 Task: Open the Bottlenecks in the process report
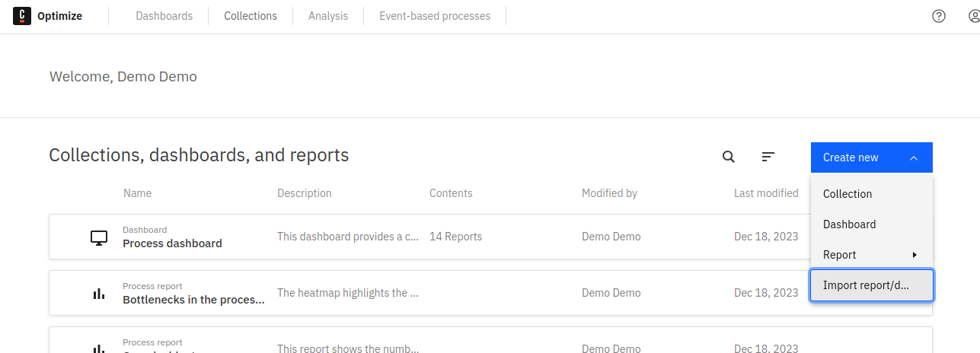click(193, 300)
